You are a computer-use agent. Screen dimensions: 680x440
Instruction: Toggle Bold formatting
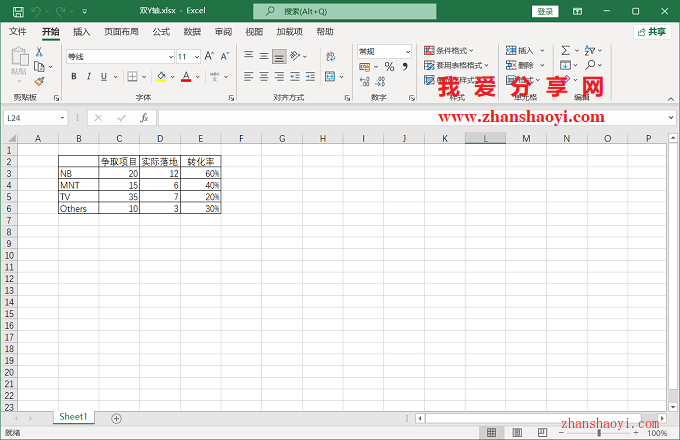click(x=74, y=76)
